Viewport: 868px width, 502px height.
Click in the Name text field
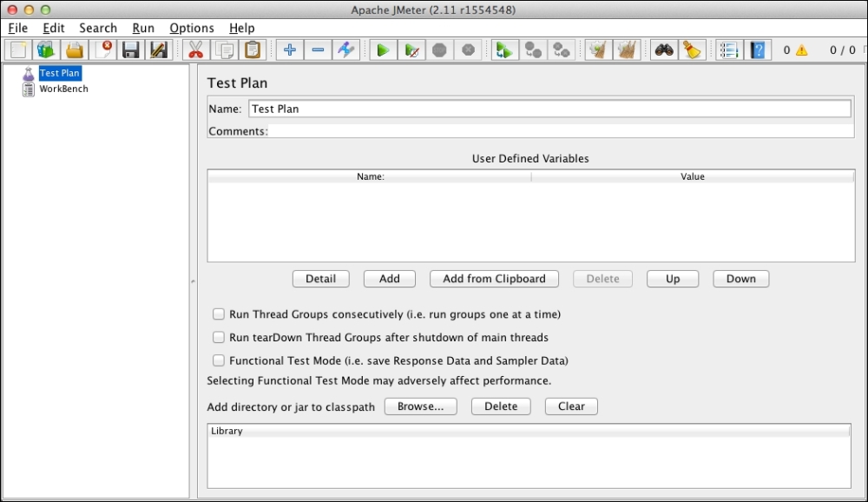point(549,109)
